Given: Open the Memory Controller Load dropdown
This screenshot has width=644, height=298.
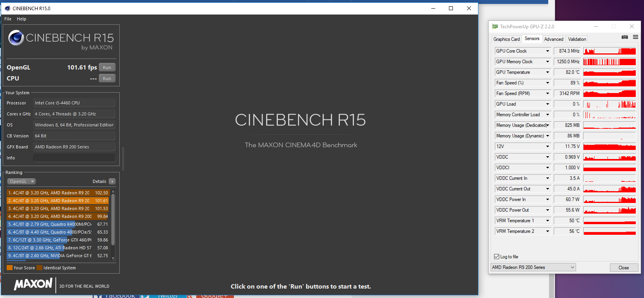Looking at the screenshot, I should [x=547, y=115].
